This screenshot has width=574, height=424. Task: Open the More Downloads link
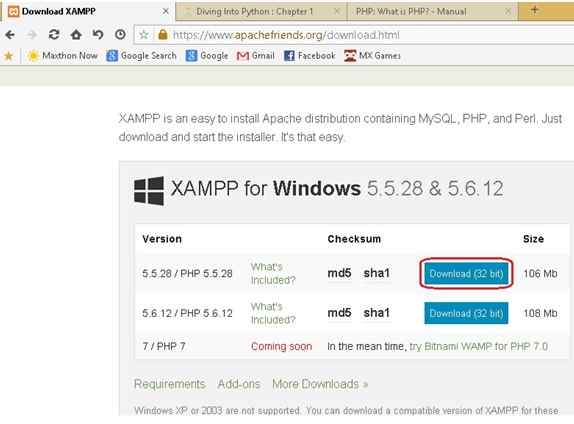tap(320, 384)
